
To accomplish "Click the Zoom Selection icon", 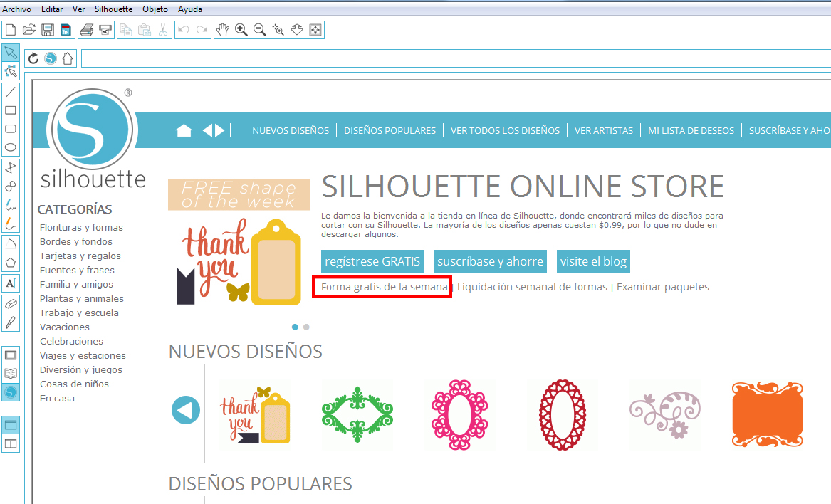I will pos(278,30).
